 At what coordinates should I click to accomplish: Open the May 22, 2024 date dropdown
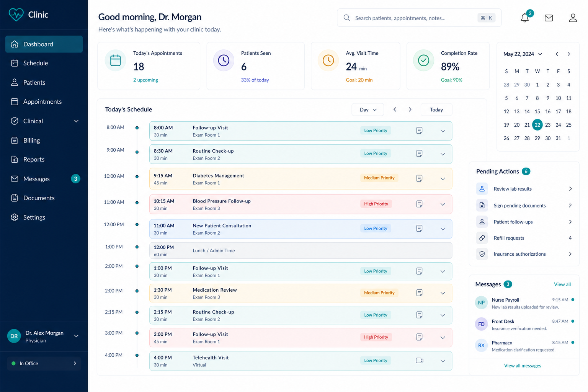(523, 54)
